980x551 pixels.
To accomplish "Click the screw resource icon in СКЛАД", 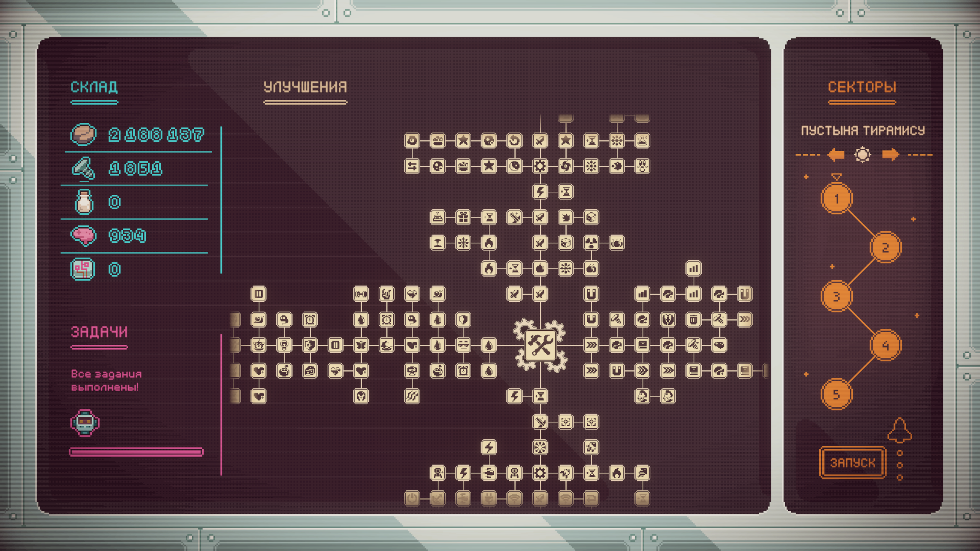I will [x=83, y=168].
